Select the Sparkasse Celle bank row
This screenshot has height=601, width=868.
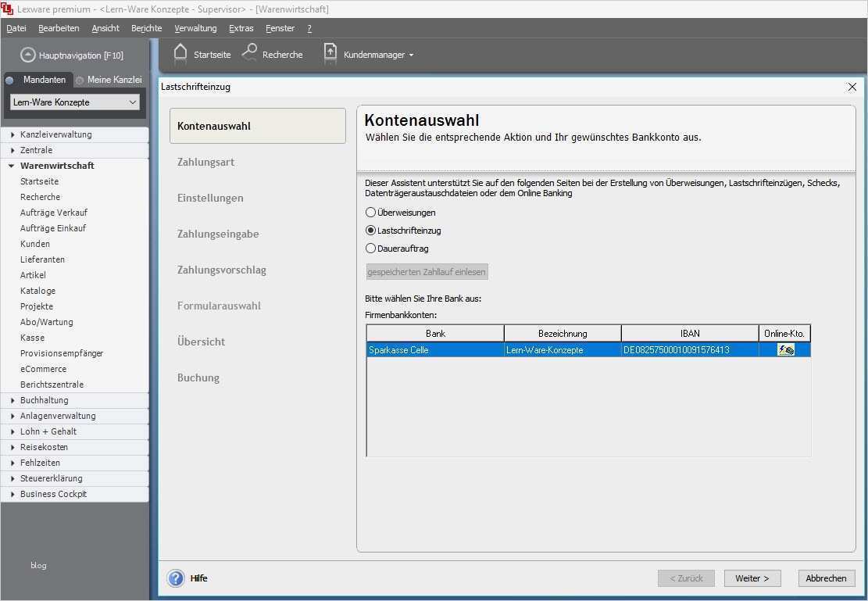click(x=434, y=350)
